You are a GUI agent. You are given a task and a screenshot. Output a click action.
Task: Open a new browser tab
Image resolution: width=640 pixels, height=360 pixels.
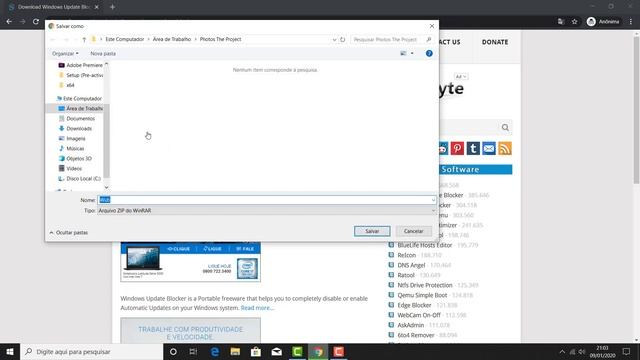coord(112,7)
